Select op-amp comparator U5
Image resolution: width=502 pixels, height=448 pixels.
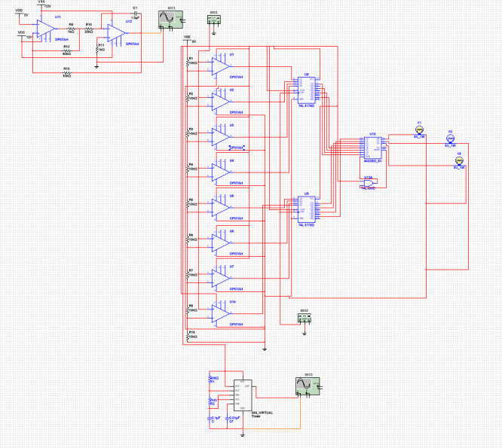tap(220, 208)
